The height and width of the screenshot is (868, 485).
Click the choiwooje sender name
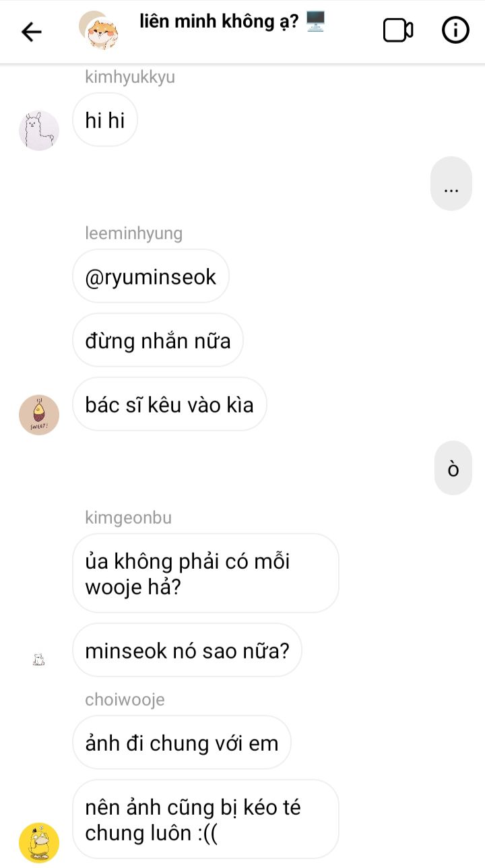point(125,700)
